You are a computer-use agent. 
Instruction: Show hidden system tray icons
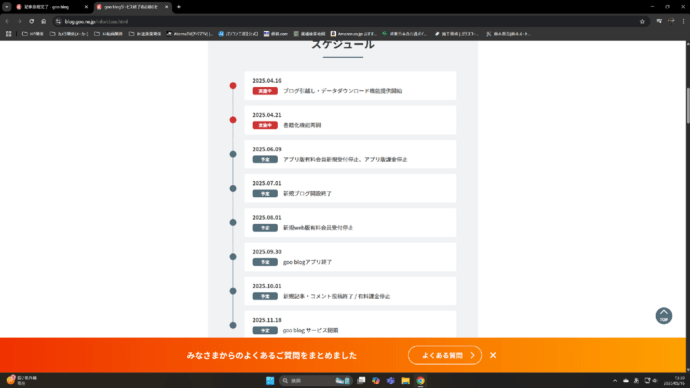615,381
